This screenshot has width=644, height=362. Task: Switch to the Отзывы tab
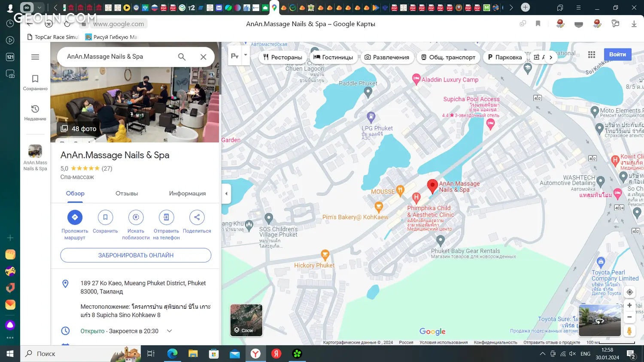point(127,193)
